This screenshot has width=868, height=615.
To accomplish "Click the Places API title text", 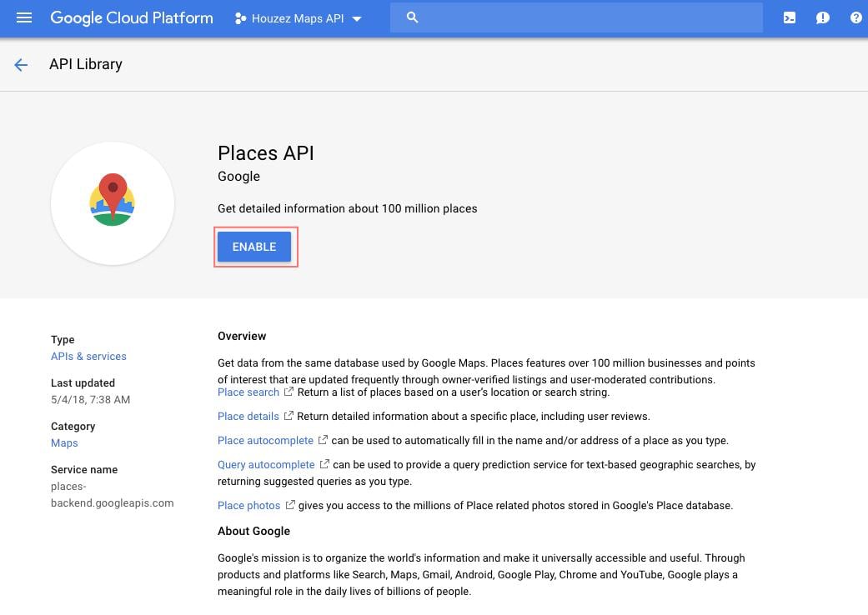I will (266, 153).
